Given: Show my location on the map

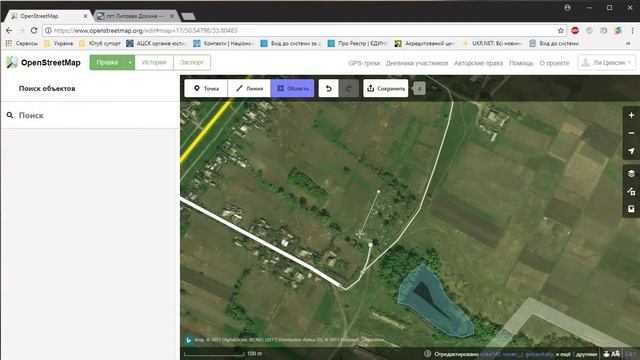Looking at the screenshot, I should [631, 151].
